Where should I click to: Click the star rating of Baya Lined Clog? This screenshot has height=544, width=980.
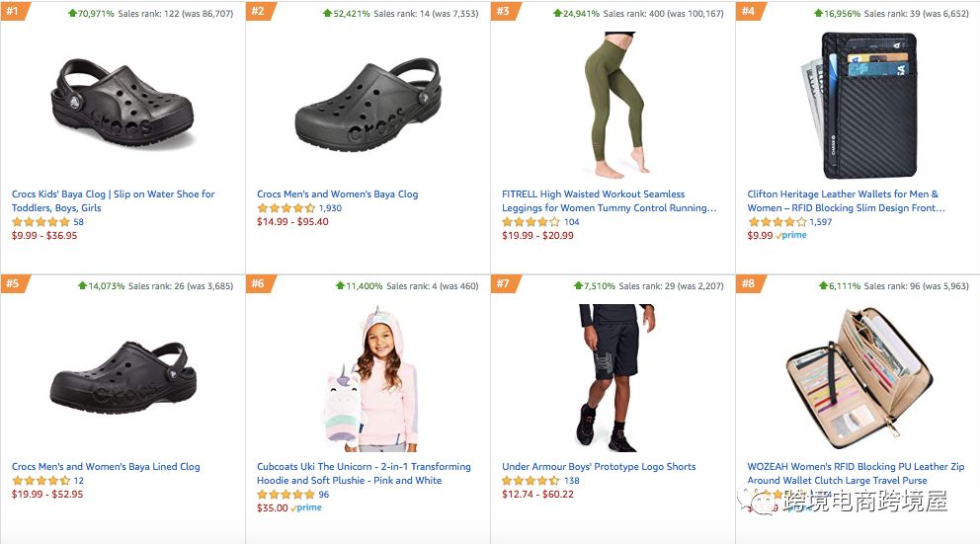41,480
